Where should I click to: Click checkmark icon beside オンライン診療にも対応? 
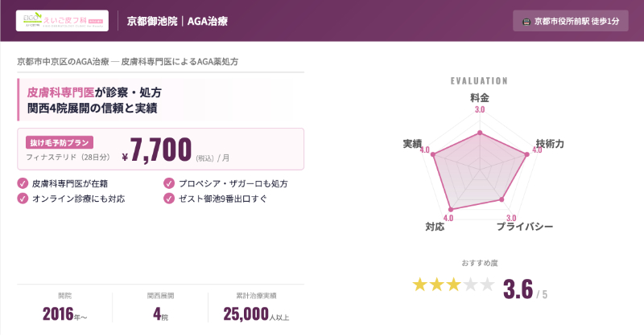[x=23, y=198]
